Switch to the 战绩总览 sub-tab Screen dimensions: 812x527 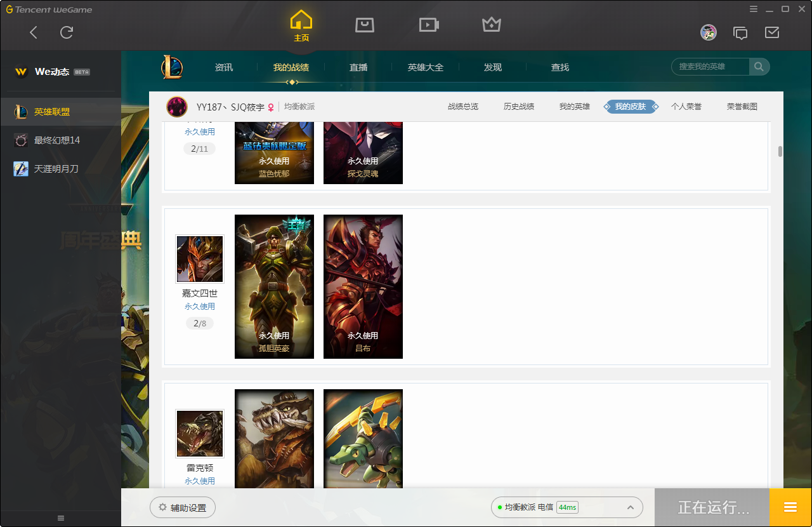click(x=463, y=107)
